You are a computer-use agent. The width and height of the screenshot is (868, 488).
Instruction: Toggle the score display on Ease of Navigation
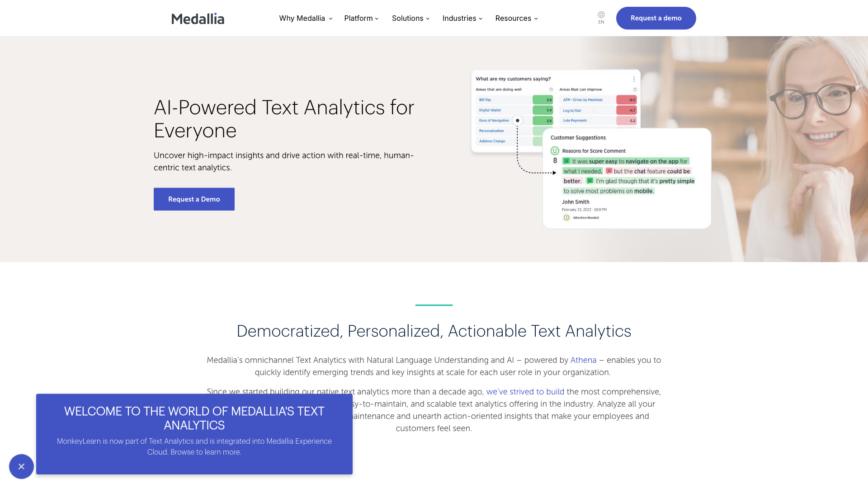pos(518,120)
